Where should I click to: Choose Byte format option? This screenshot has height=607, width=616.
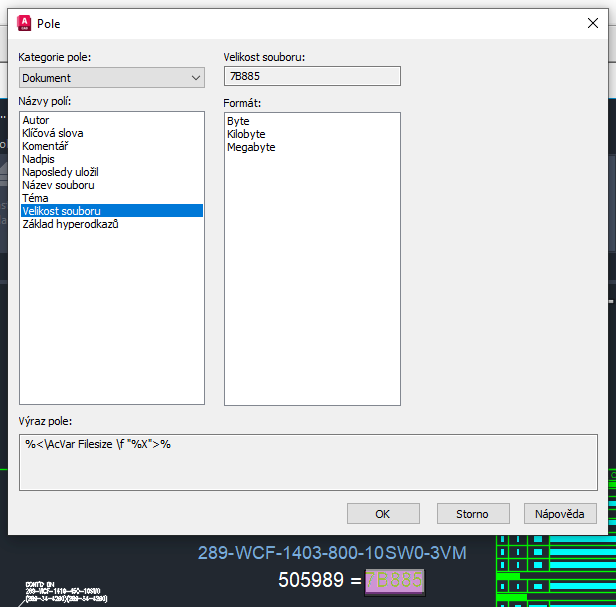pos(238,121)
